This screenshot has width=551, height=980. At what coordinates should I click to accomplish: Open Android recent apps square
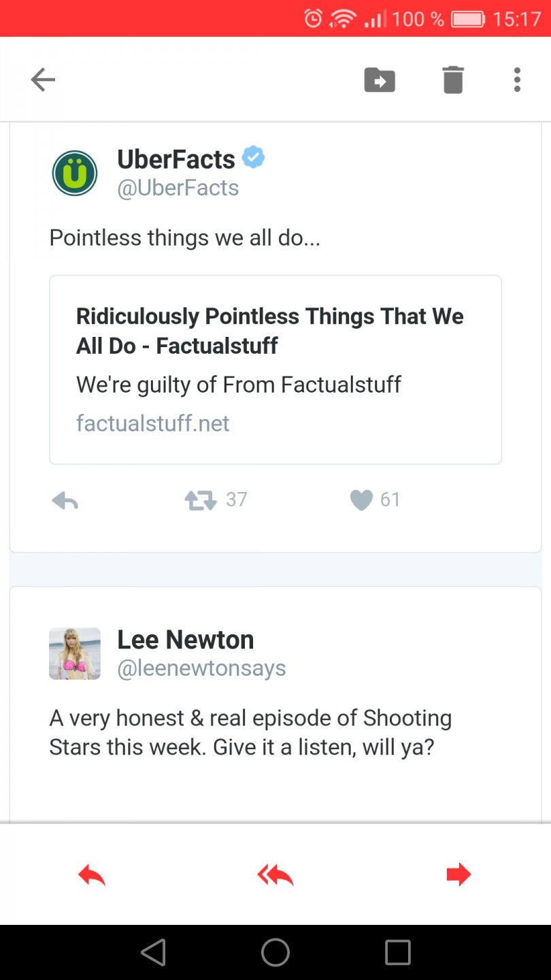coord(398,953)
